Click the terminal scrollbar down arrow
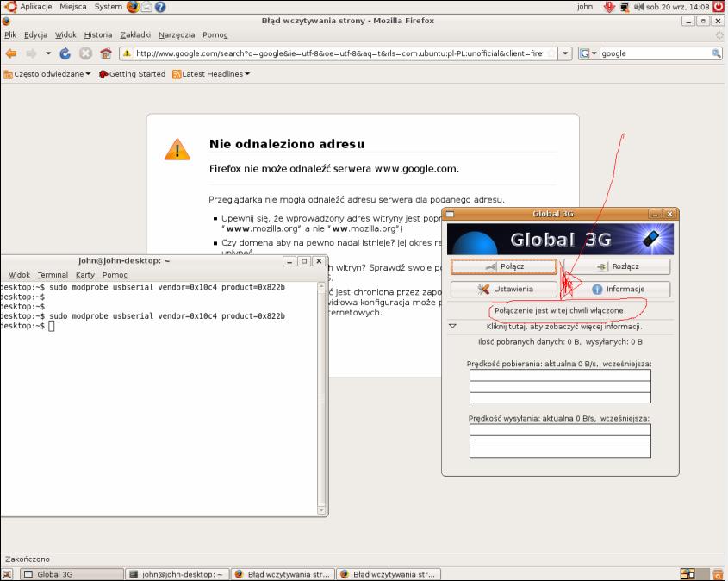This screenshot has width=728, height=581. [x=321, y=510]
